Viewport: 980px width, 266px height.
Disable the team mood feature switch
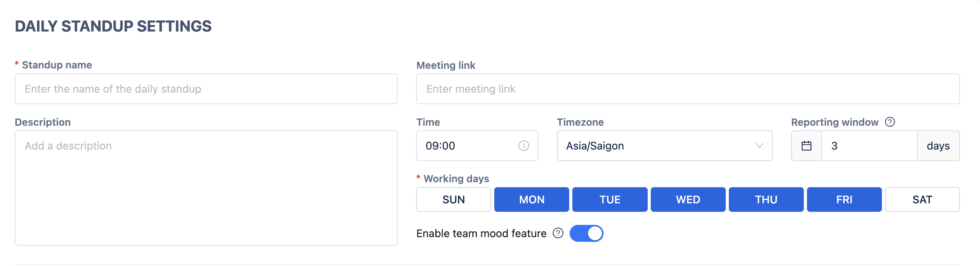(x=586, y=233)
